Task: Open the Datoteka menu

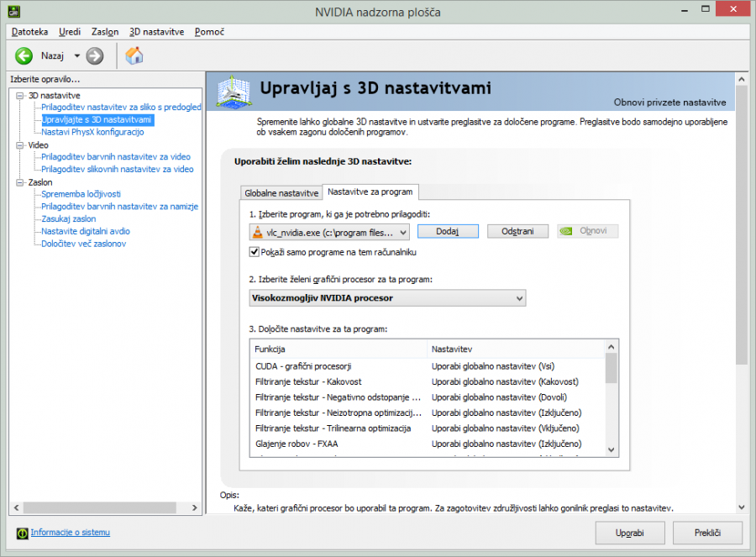Action: click(x=30, y=32)
